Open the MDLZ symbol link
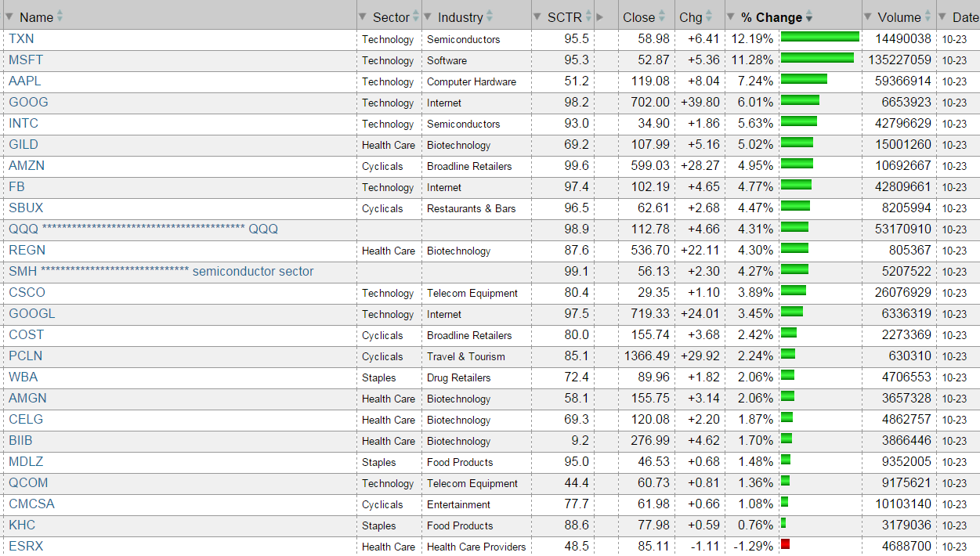 click(27, 461)
